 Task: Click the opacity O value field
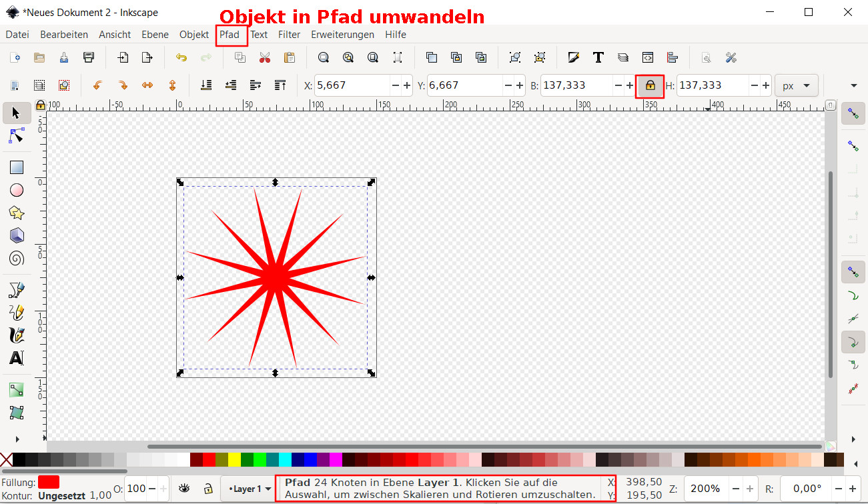136,489
